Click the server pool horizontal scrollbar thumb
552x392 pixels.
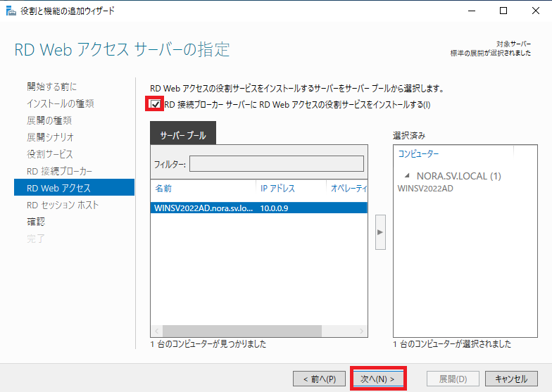coord(242,331)
